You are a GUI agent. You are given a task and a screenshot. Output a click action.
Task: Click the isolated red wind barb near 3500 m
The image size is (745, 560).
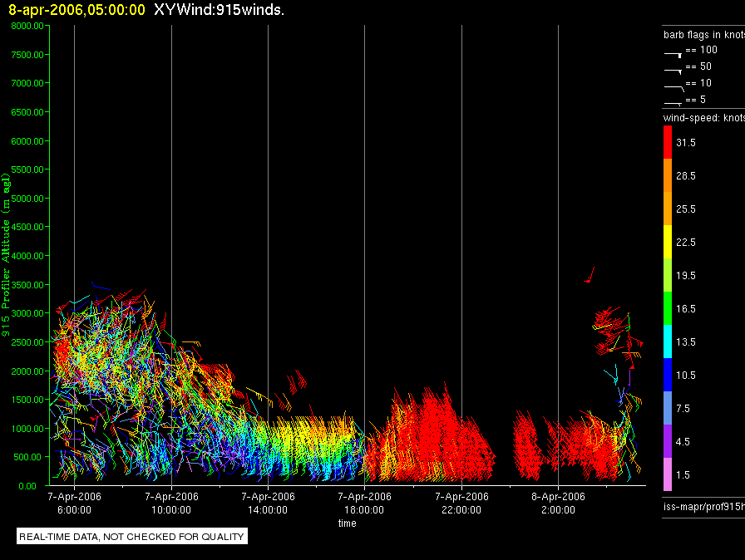coord(590,275)
